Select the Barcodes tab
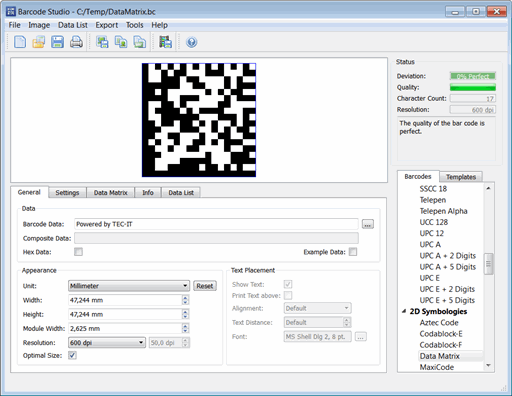Image resolution: width=512 pixels, height=396 pixels. (x=418, y=176)
